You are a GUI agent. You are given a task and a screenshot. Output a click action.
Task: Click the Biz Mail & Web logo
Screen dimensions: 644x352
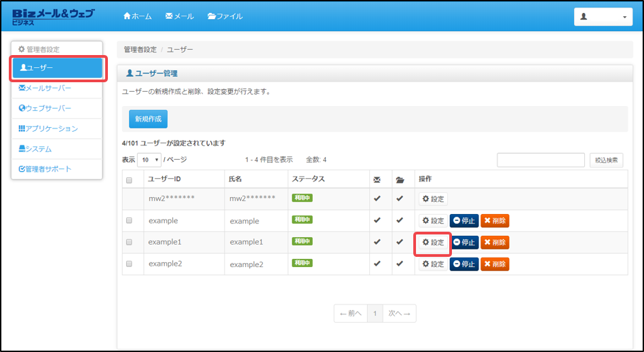(53, 16)
